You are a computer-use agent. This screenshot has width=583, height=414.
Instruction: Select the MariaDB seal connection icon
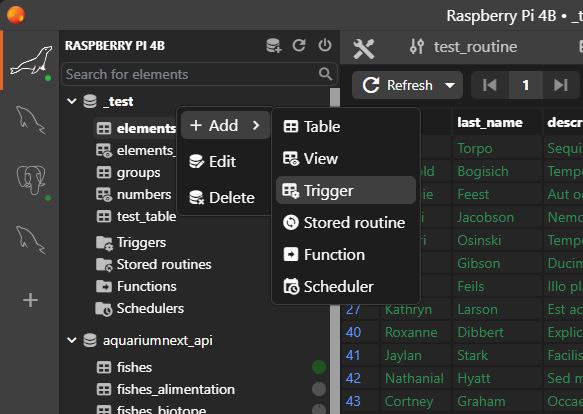tap(31, 61)
